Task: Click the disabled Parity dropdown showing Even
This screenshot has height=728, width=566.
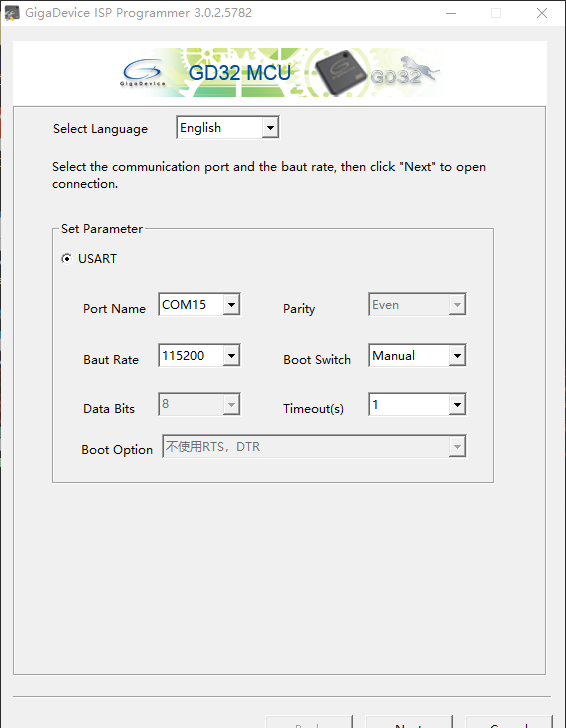Action: coord(417,305)
